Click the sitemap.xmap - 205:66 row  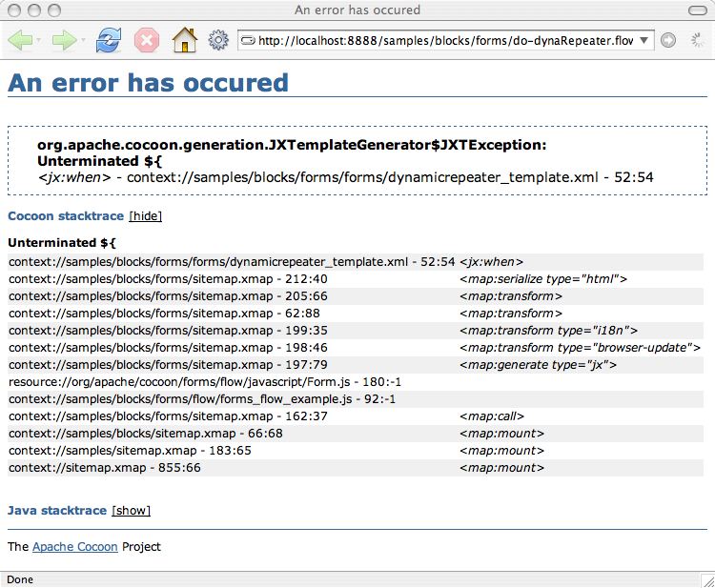click(356, 296)
